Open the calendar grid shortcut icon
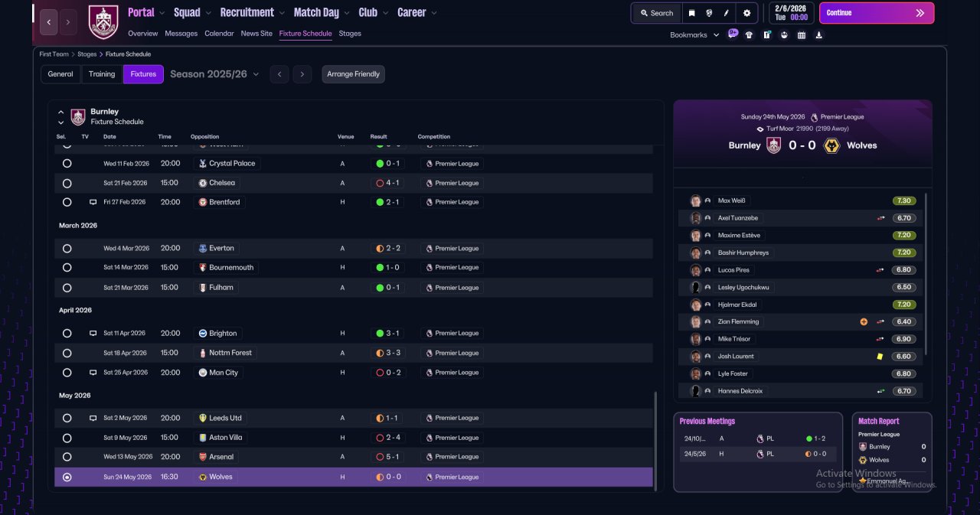 coord(802,34)
